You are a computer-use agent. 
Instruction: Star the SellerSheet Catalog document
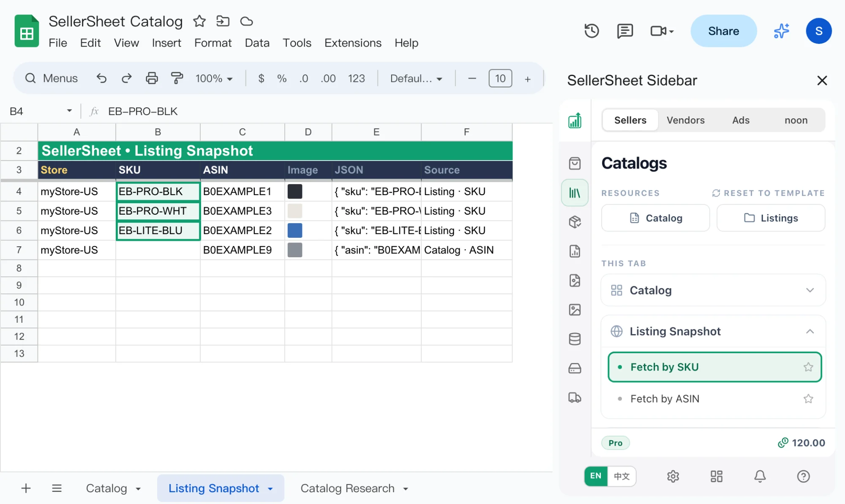[x=199, y=21]
